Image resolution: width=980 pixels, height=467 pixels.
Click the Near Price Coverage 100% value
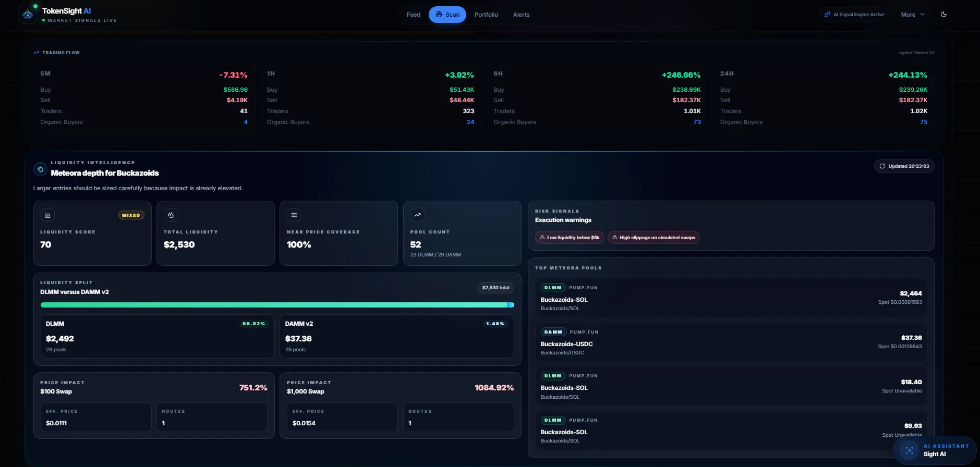pyautogui.click(x=299, y=244)
